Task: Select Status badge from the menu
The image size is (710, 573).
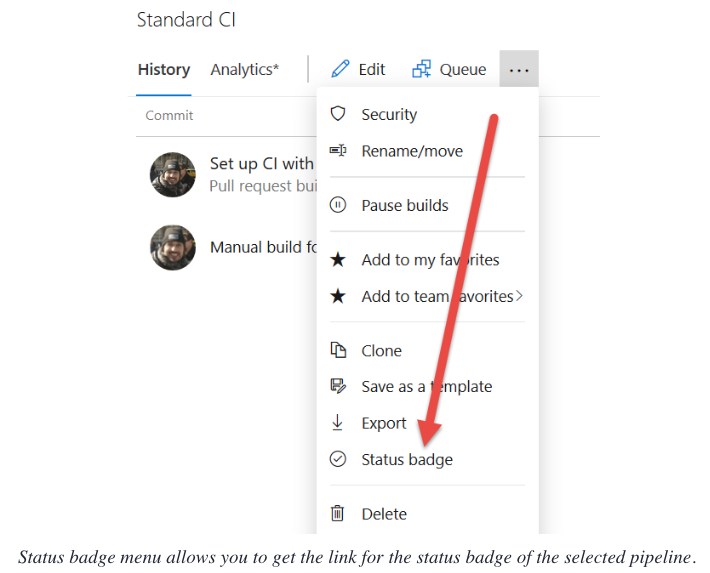Action: (406, 460)
